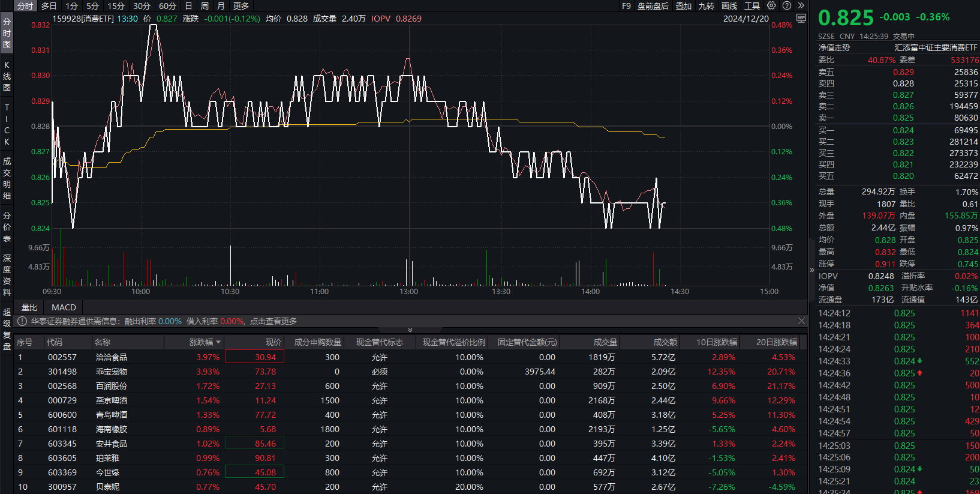This screenshot has width=980, height=494.
Task: Open the K线图 view in left sidebar
Action: (x=7, y=76)
